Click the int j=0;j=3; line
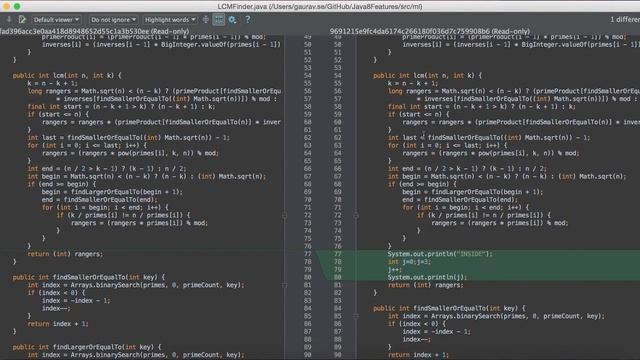 pyautogui.click(x=409, y=262)
